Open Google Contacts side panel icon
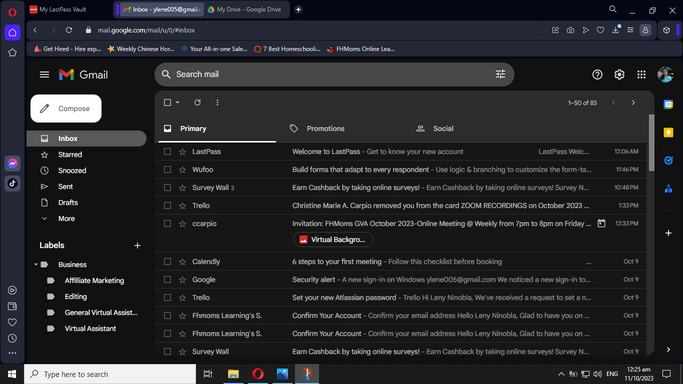The height and width of the screenshot is (384, 683). [668, 189]
